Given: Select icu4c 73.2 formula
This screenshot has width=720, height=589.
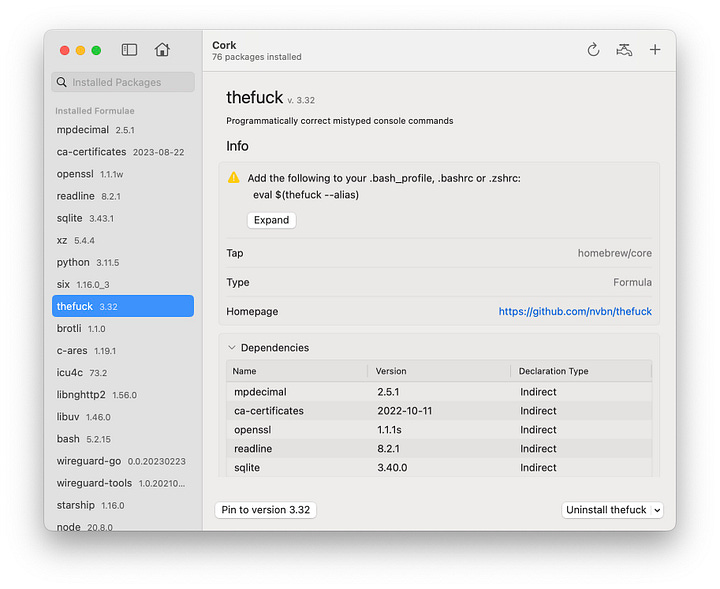Looking at the screenshot, I should tap(123, 372).
